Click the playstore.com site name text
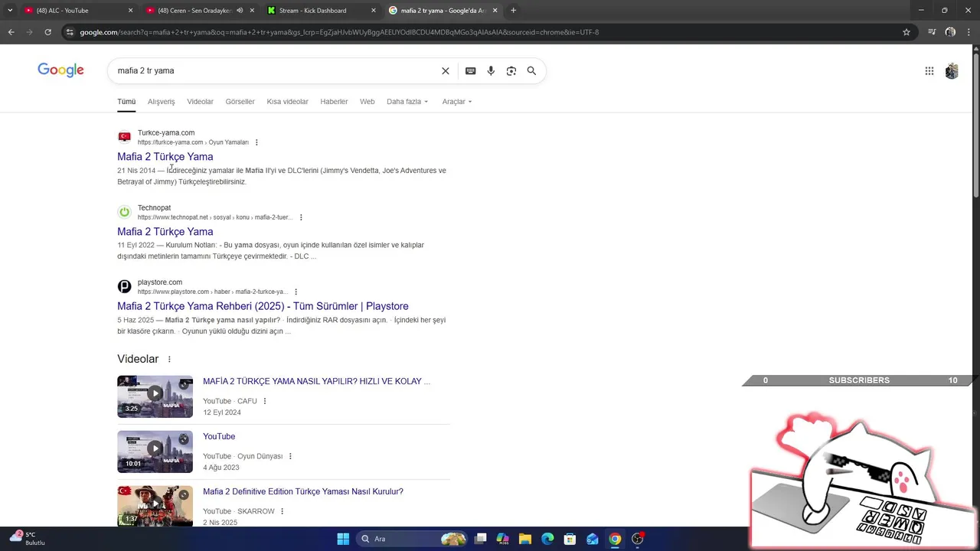Image resolution: width=980 pixels, height=551 pixels. (x=160, y=282)
